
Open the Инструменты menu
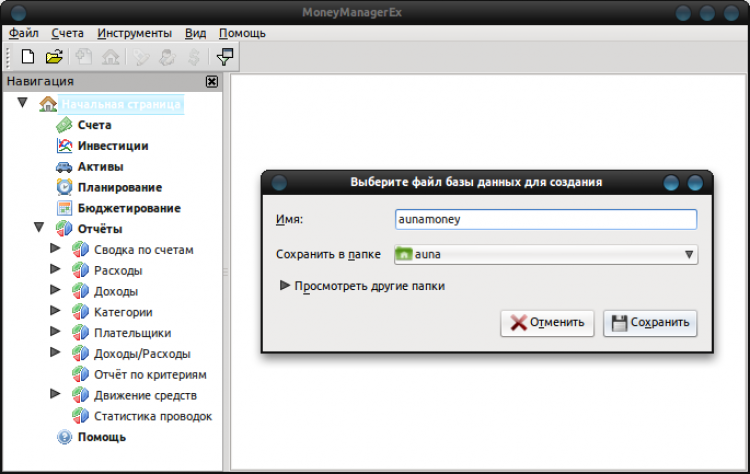click(134, 33)
